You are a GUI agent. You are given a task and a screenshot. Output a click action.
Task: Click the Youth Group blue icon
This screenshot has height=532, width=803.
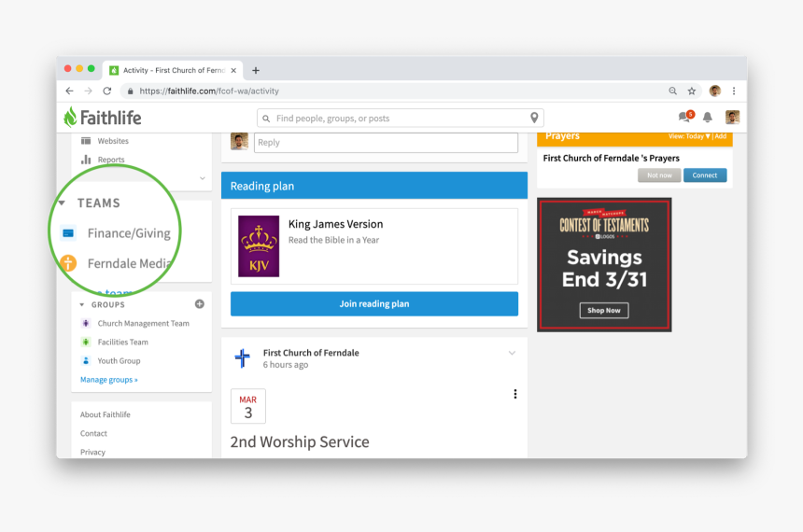click(x=86, y=360)
